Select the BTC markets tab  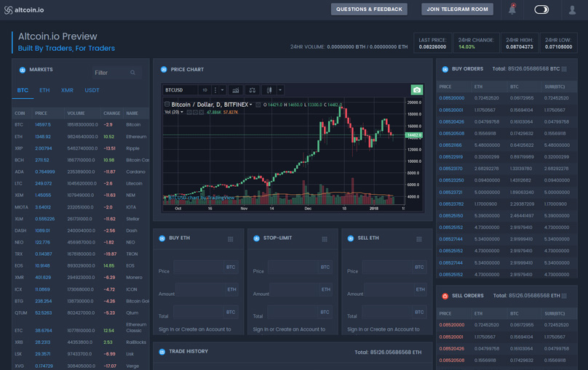click(23, 90)
